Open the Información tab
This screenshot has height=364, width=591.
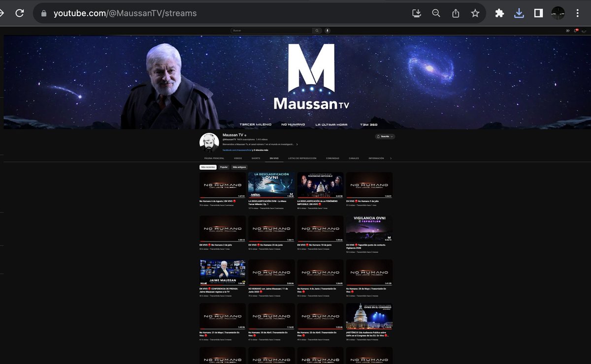tap(376, 158)
